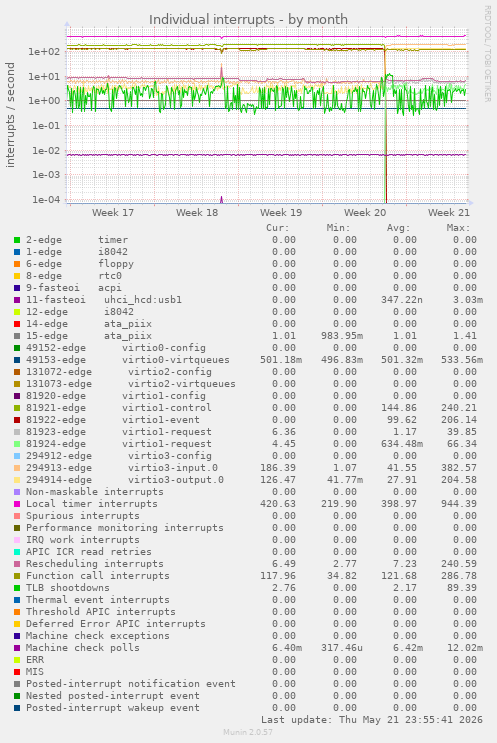Click the green timer legend color swatch

point(17,240)
